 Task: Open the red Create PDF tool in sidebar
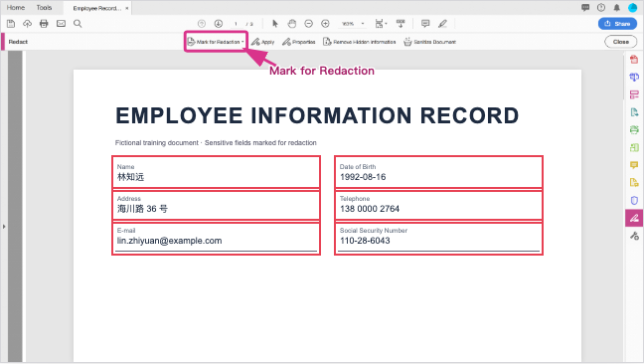point(634,60)
